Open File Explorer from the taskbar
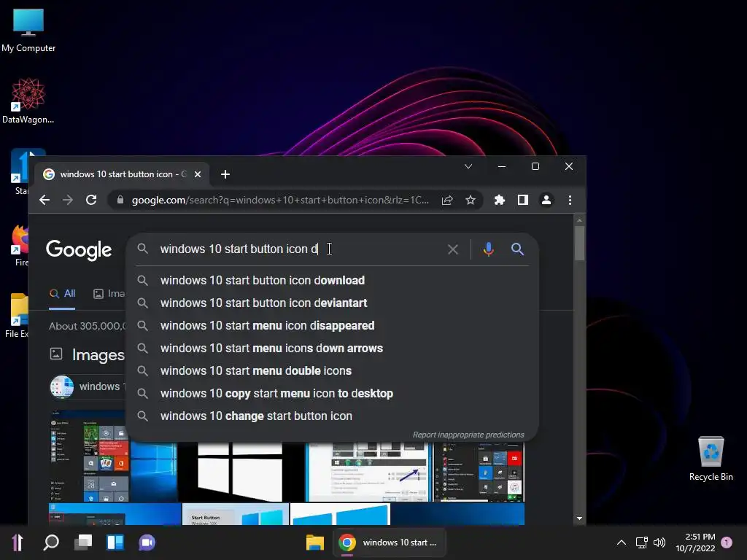Image resolution: width=747 pixels, height=560 pixels. (x=315, y=542)
